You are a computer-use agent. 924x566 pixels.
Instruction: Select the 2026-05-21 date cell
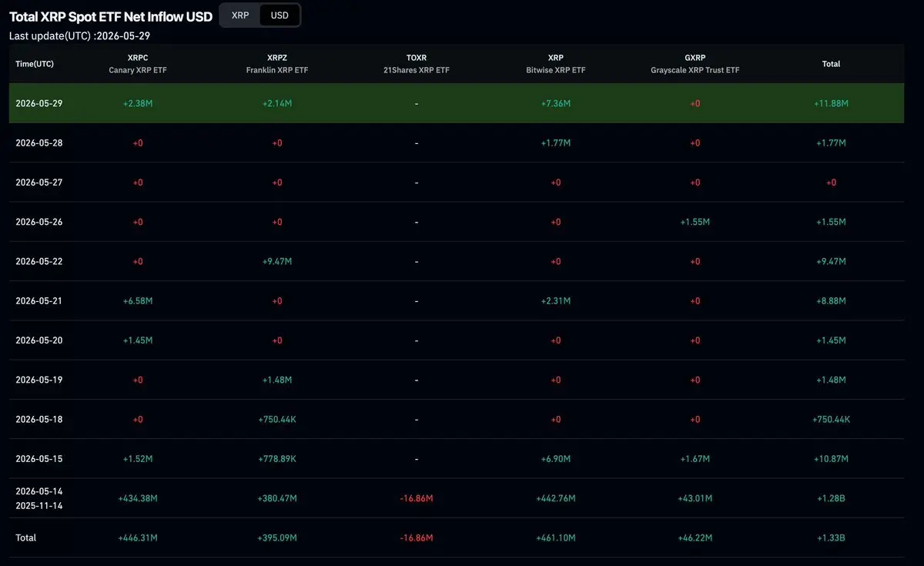39,301
